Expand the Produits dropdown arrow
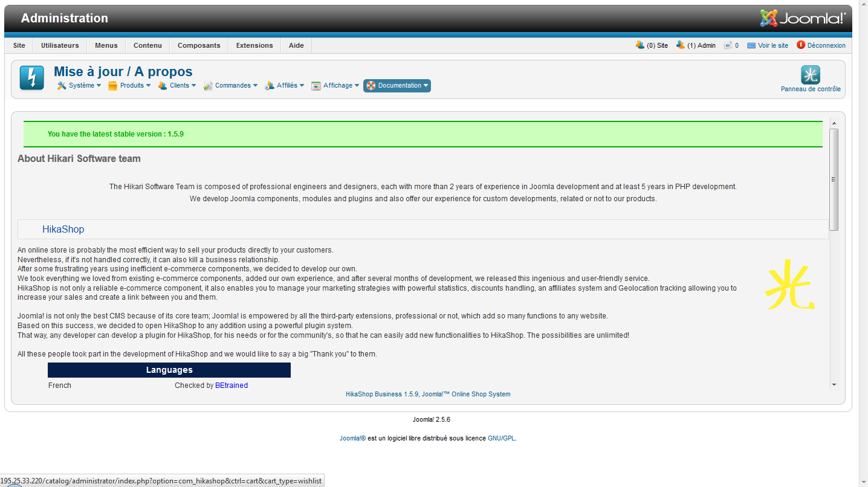Screen dimensions: 868x487 pos(149,86)
